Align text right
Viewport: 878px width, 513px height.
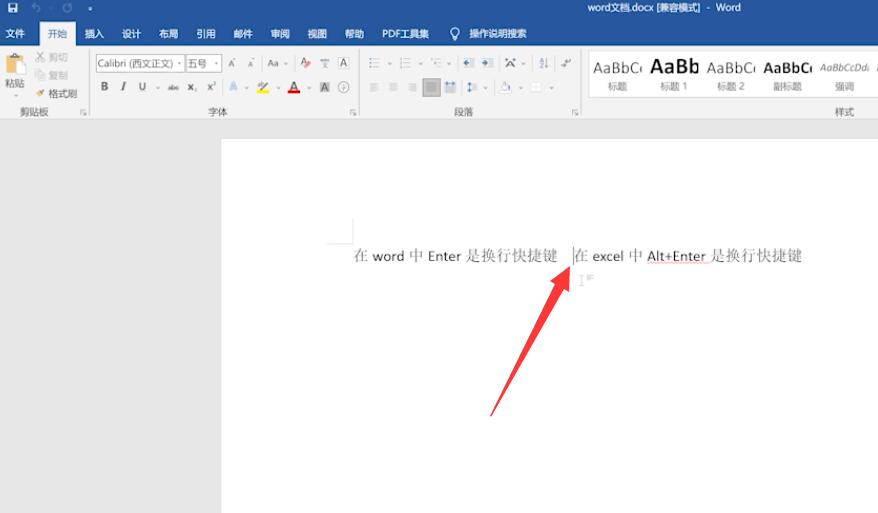click(x=412, y=87)
